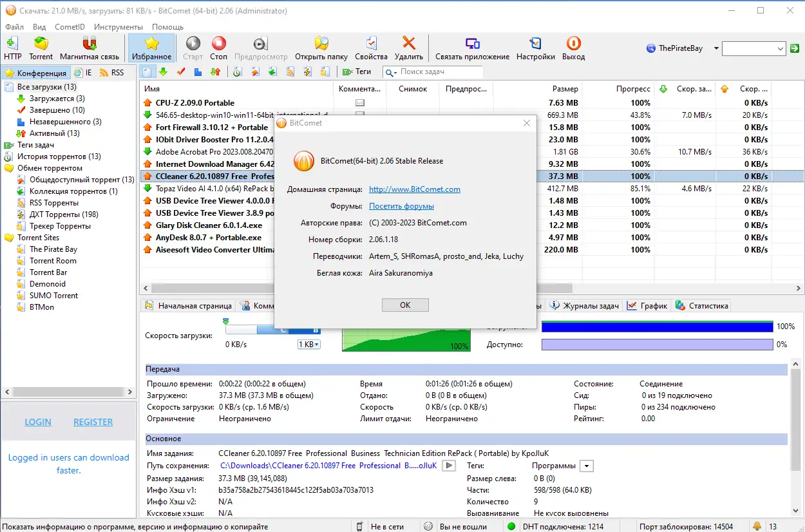Switch to the Журналы задач tab

585,306
